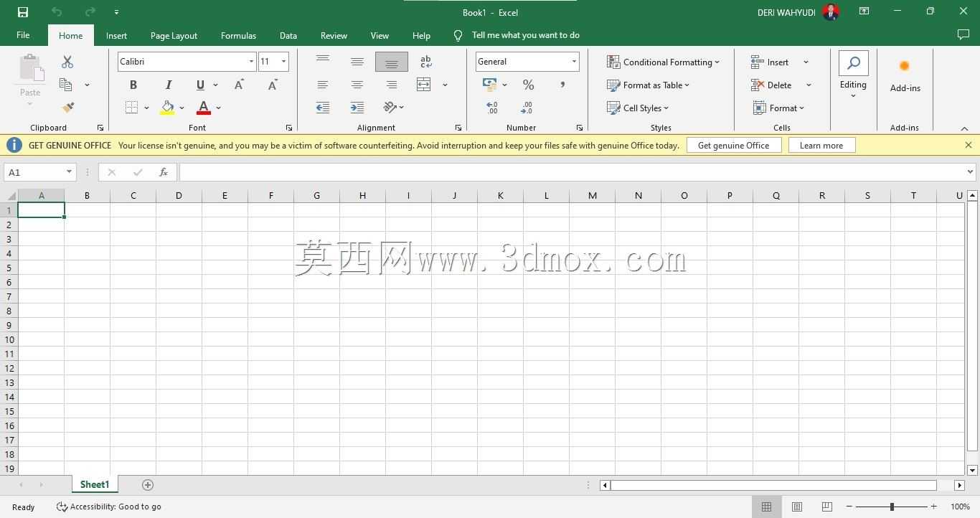Open the General number format dropdown
Image resolution: width=980 pixels, height=518 pixels.
tap(574, 62)
